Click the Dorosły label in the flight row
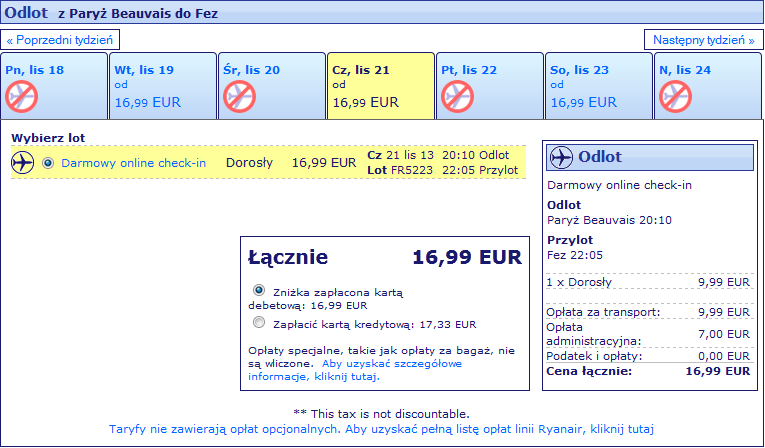The width and height of the screenshot is (765, 448). [249, 163]
